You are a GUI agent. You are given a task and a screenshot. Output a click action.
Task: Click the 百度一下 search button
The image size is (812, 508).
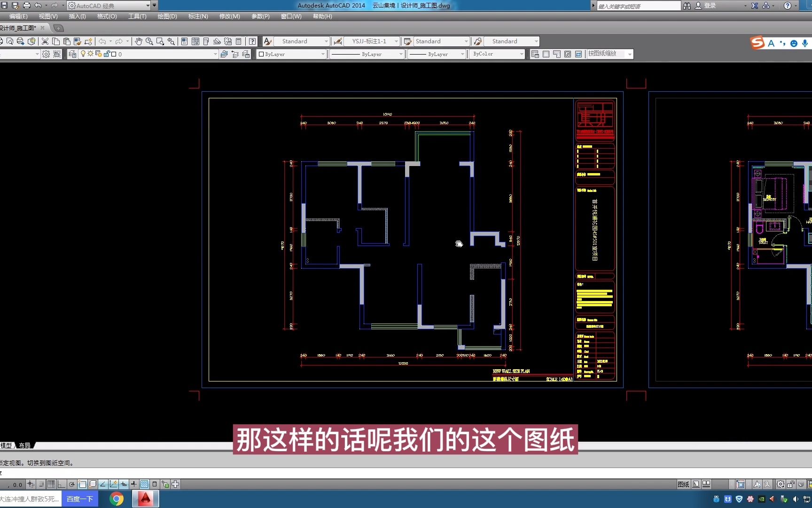(x=79, y=499)
